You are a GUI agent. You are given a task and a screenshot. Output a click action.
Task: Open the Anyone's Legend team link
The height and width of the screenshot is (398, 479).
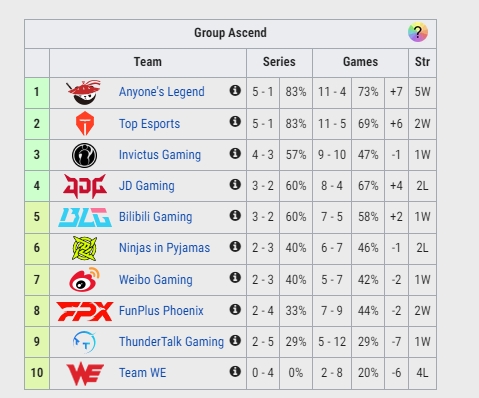tap(162, 92)
